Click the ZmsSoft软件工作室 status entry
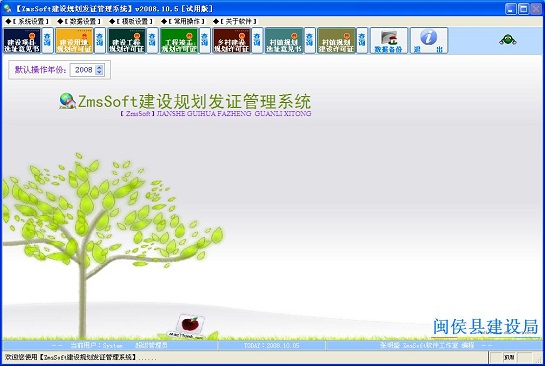 pyautogui.click(x=431, y=345)
